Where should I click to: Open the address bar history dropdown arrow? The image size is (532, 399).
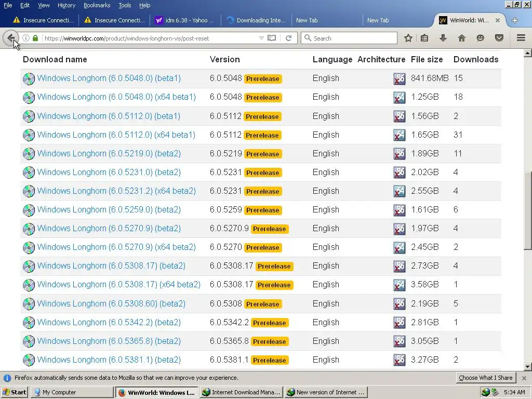pos(261,38)
